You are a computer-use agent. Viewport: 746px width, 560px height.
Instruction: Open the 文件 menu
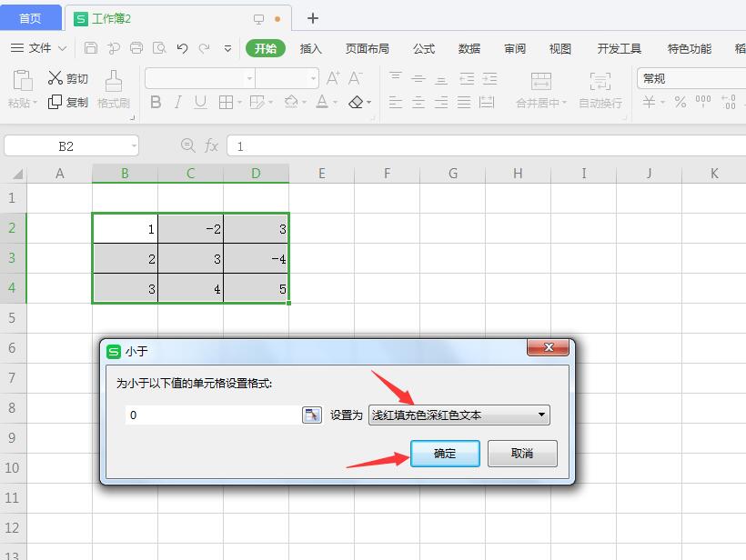tap(38, 48)
